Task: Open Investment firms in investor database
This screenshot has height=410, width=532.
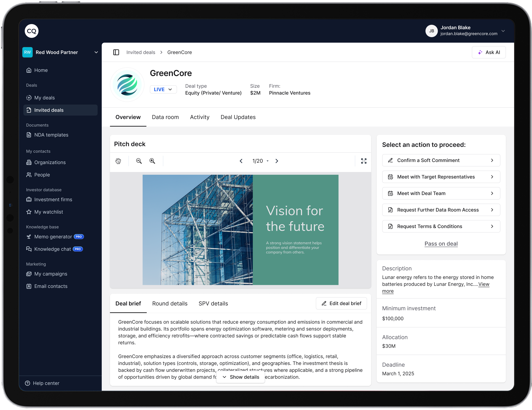Action: click(53, 199)
